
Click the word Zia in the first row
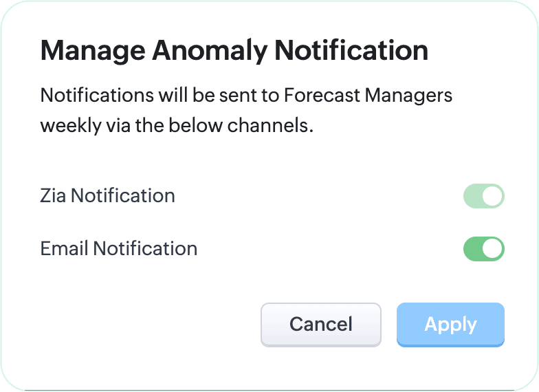coord(53,196)
